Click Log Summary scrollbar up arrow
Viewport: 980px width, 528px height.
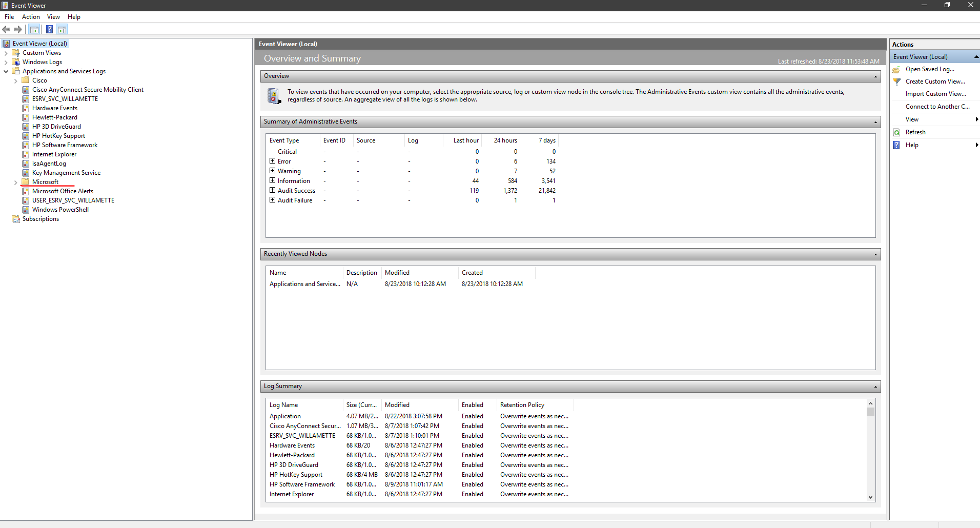pos(870,403)
